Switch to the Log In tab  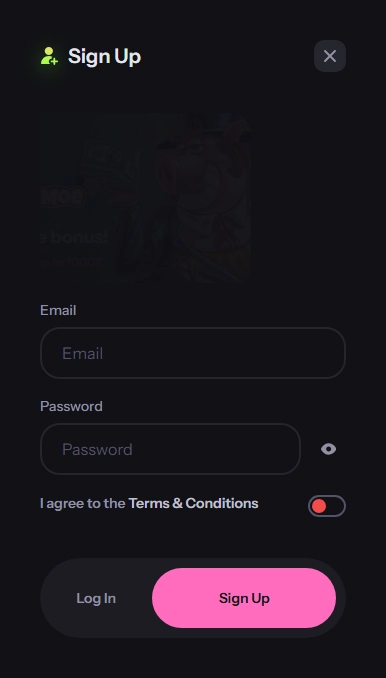[96, 598]
